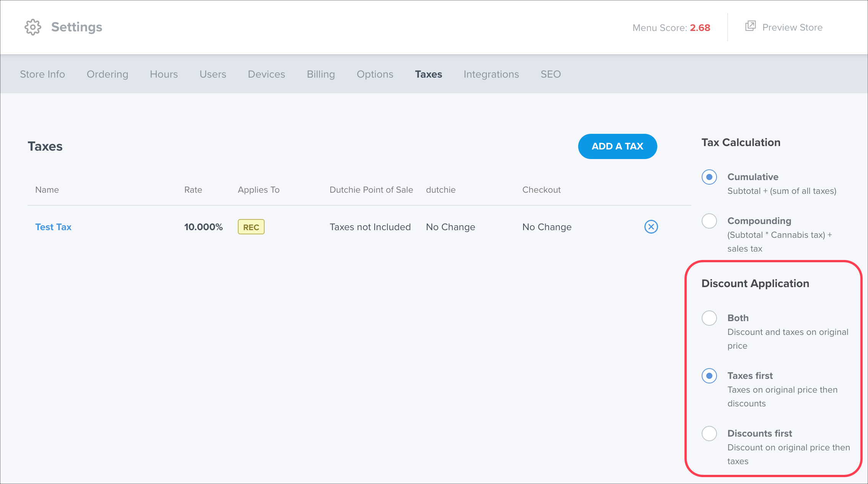Viewport: 868px width, 484px height.
Task: Switch to the Devices tab
Action: point(267,74)
